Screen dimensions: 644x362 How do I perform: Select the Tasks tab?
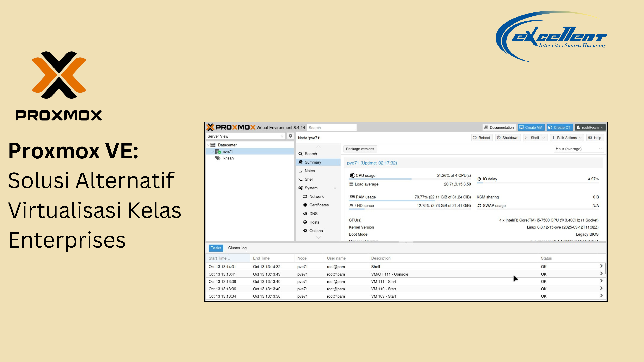click(x=216, y=248)
